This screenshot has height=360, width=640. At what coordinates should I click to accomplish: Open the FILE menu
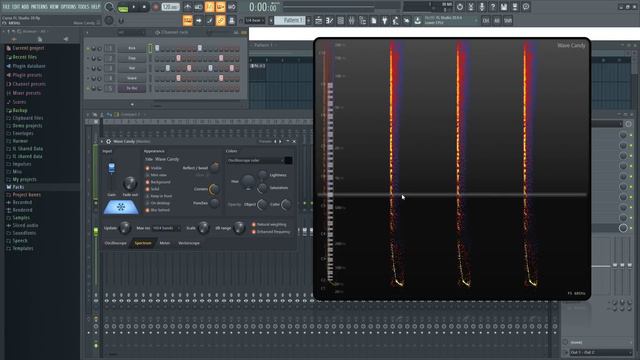tap(6, 7)
